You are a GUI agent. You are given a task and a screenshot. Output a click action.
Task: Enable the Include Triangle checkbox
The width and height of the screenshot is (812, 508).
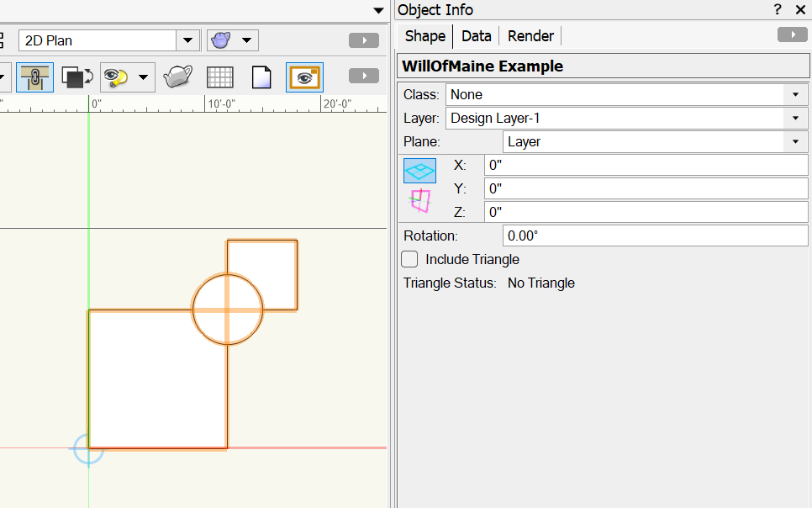pyautogui.click(x=410, y=259)
